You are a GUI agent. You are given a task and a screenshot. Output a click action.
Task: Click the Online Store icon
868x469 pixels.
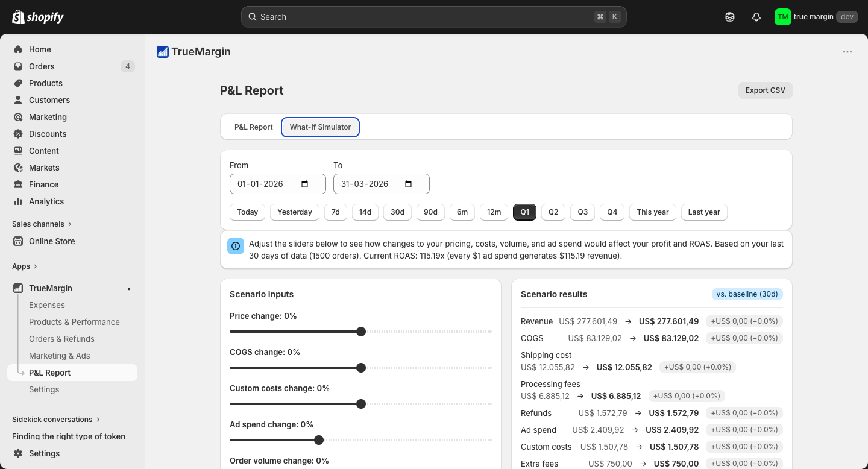pyautogui.click(x=18, y=241)
